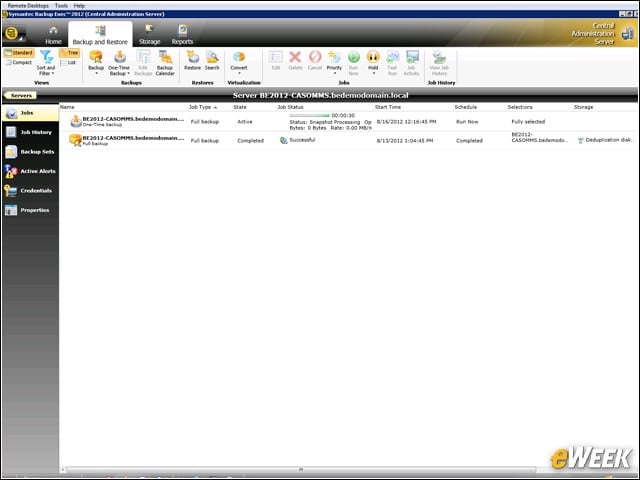This screenshot has width=640, height=480.
Task: Click the 'Active' state cell
Action: (245, 122)
